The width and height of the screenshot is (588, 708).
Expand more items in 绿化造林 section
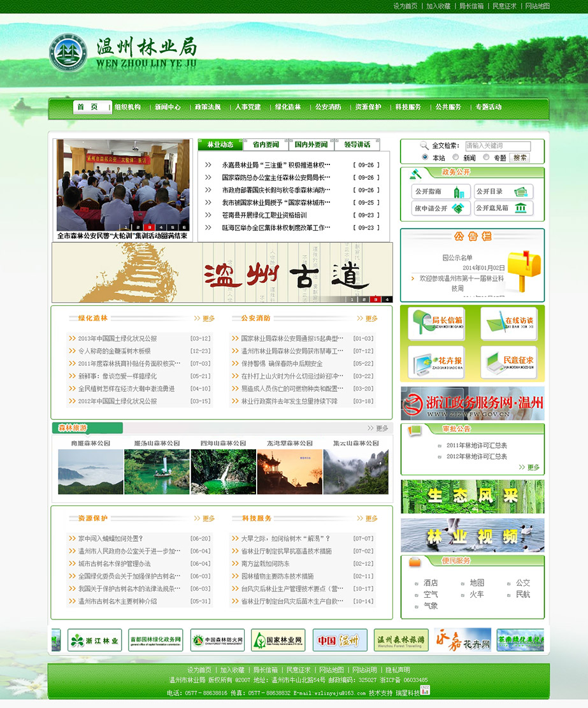click(x=204, y=319)
